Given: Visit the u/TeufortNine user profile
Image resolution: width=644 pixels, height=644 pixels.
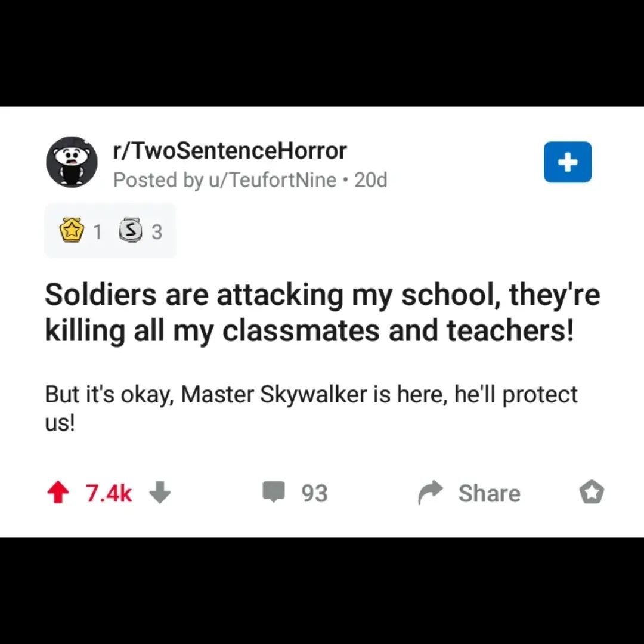Looking at the screenshot, I should (x=273, y=180).
